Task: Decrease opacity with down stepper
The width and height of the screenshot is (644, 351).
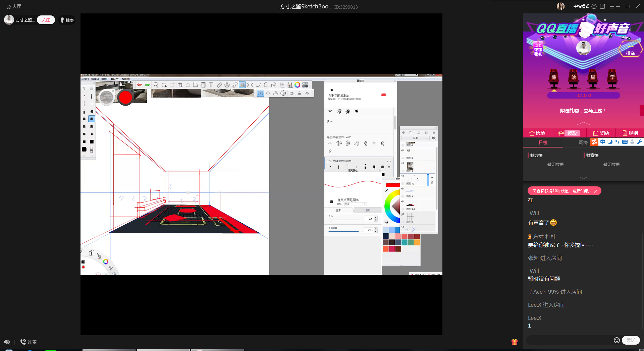Action: coord(376,232)
